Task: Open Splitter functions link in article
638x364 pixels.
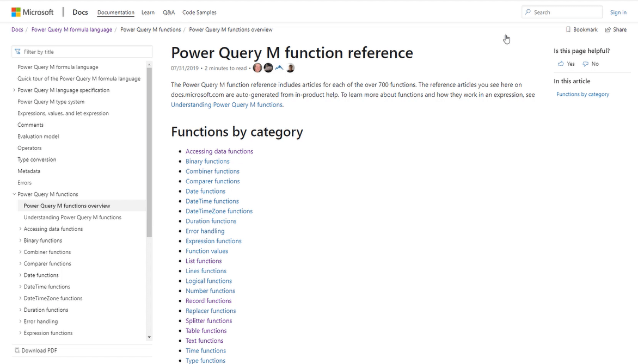Action: (208, 321)
